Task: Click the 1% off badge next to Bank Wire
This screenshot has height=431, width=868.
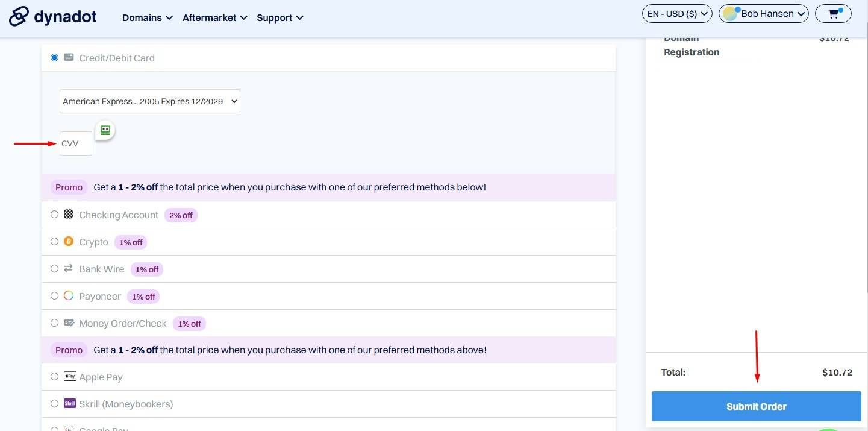Action: pyautogui.click(x=147, y=269)
